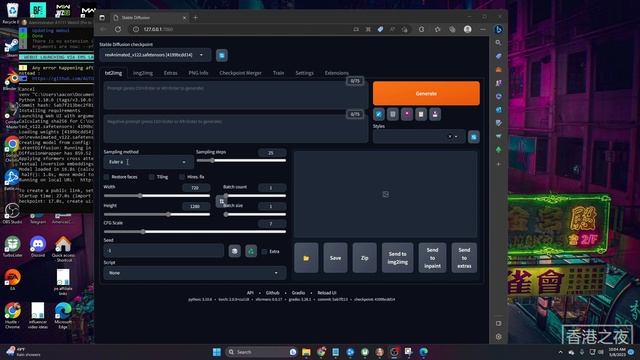Click the Width slider

pyautogui.click(x=157, y=196)
